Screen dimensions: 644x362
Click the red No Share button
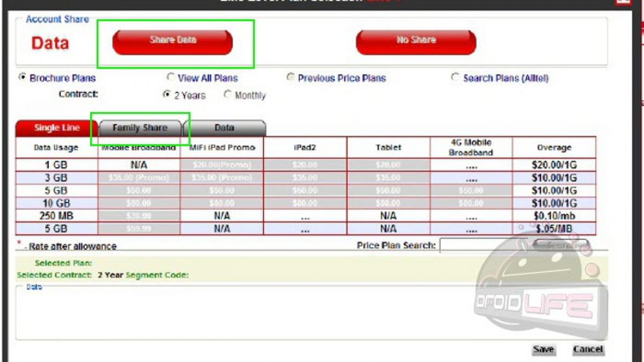416,42
